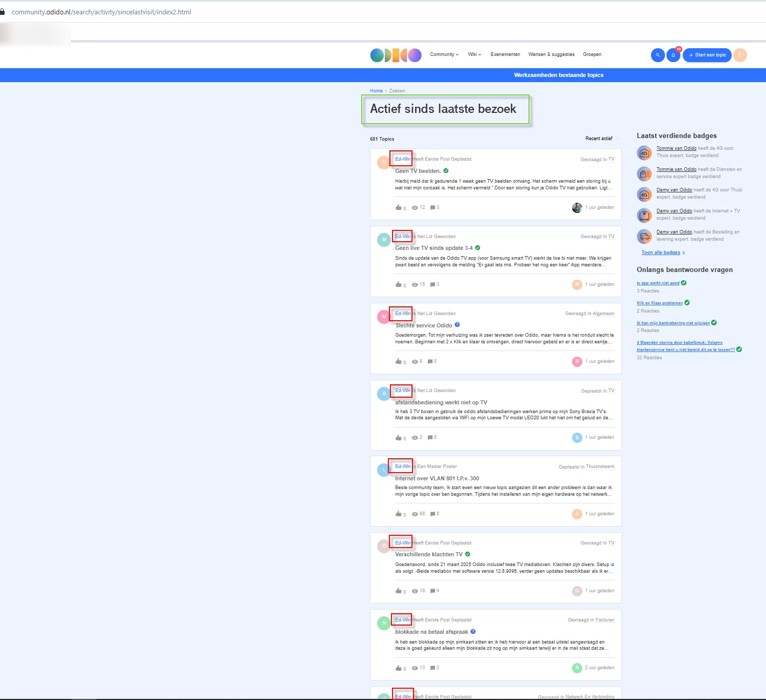Click the 'Internet + TV expert' badge icon

click(x=644, y=215)
